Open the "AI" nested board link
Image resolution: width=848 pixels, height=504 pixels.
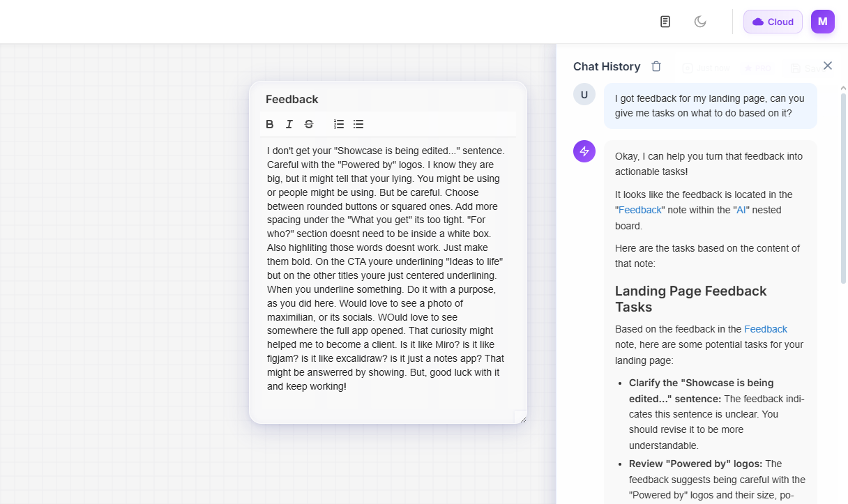click(741, 210)
